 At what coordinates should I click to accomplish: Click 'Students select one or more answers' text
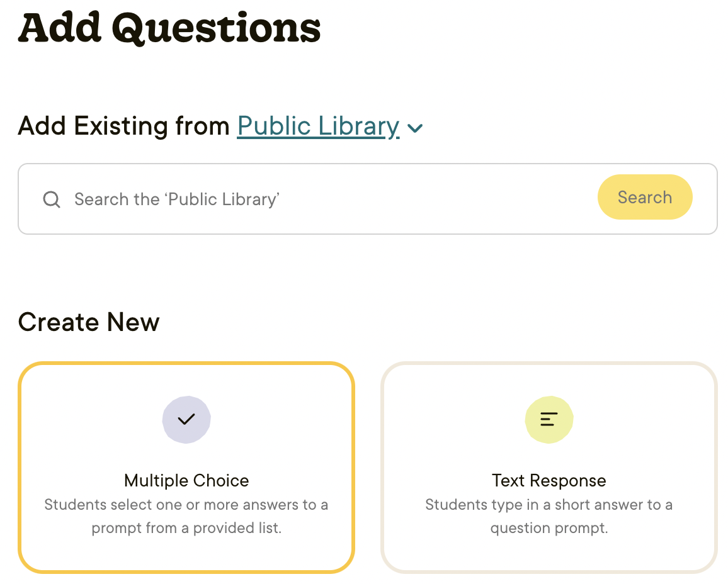click(x=186, y=505)
